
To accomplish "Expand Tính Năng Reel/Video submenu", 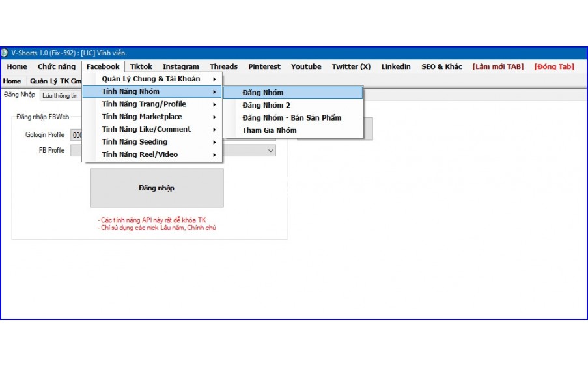I will click(x=152, y=154).
